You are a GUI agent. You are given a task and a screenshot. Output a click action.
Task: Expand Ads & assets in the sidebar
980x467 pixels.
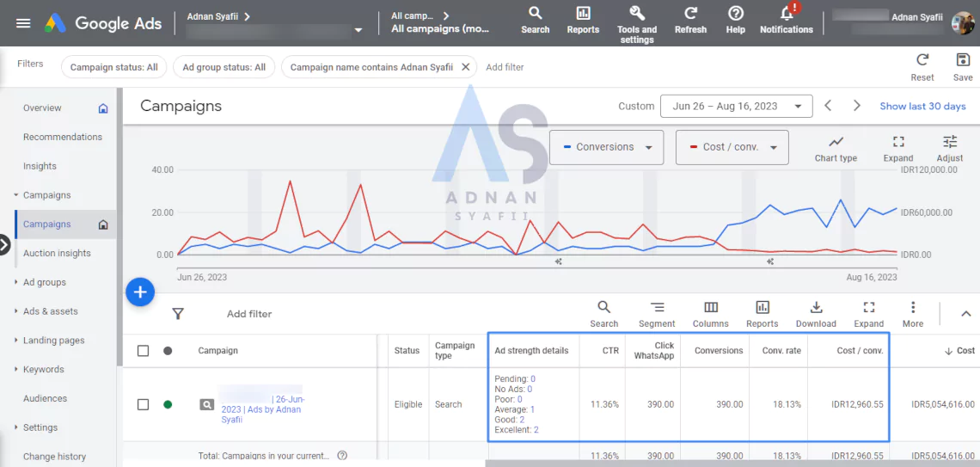[16, 311]
